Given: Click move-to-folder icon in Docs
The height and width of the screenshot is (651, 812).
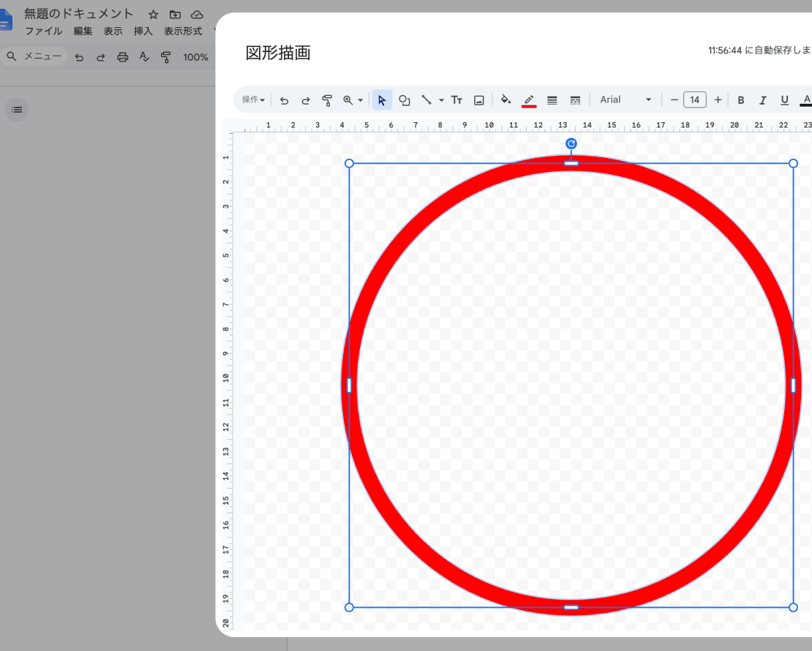Looking at the screenshot, I should pos(175,15).
